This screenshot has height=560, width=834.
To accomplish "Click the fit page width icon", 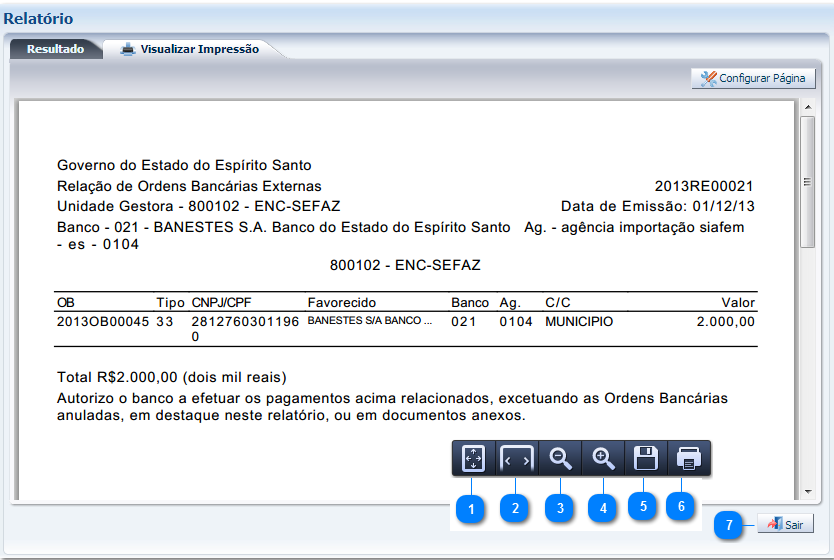I will point(516,458).
